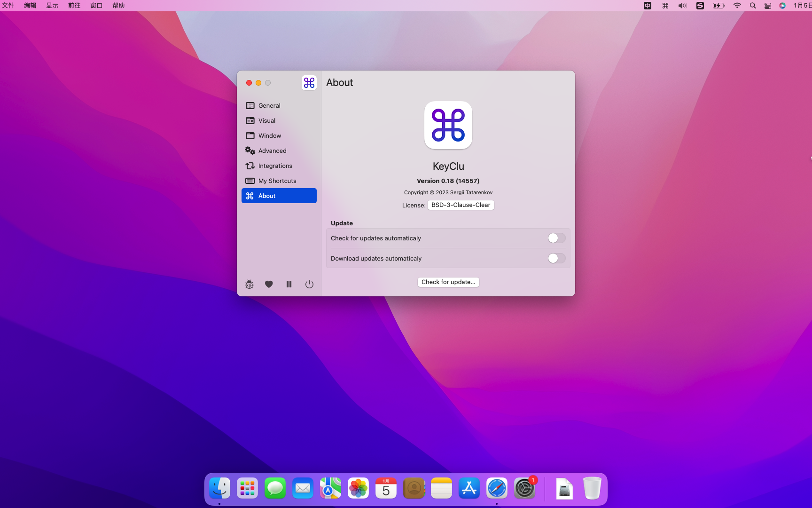
Task: Click the Copyright 2023 Sergii Tatarenkov text
Action: coord(448,192)
